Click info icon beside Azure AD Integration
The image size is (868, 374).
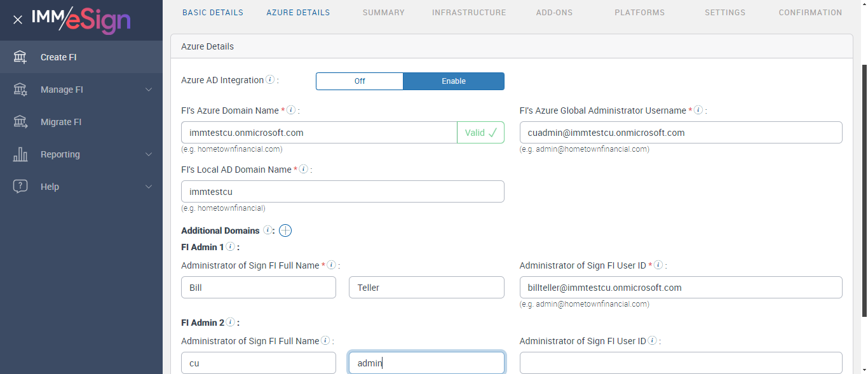(x=270, y=80)
